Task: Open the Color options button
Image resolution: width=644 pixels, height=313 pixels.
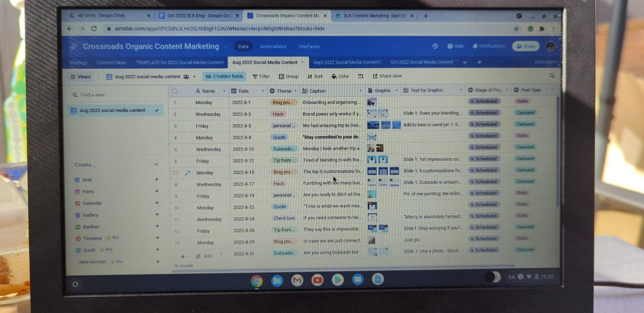Action: pyautogui.click(x=340, y=76)
